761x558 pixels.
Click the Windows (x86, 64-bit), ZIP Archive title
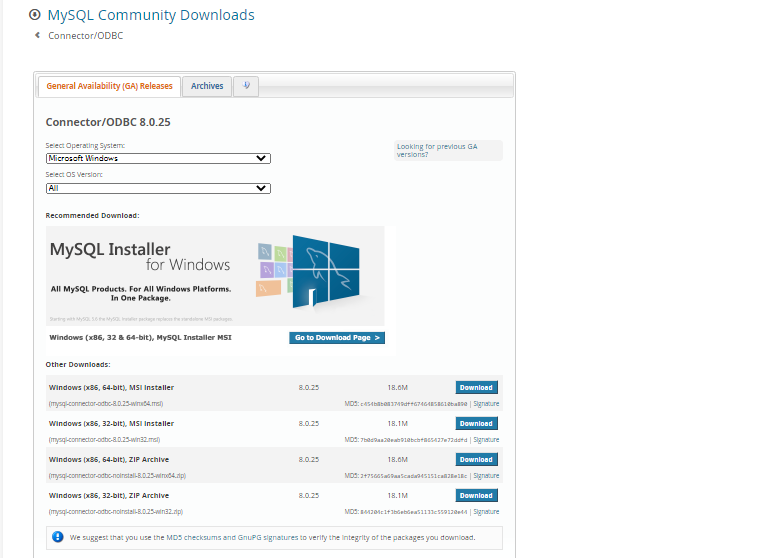coord(109,460)
